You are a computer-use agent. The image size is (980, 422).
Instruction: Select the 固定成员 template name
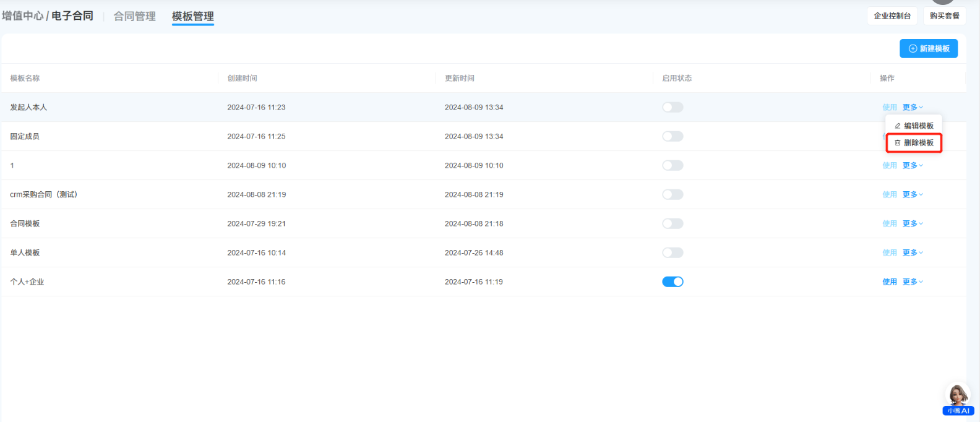(25, 136)
